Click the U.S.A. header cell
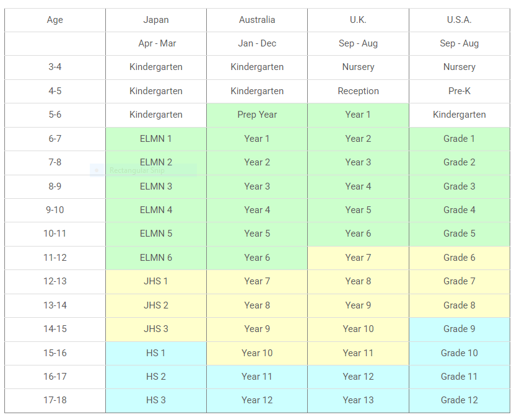This screenshot has width=514, height=420. 460,20
